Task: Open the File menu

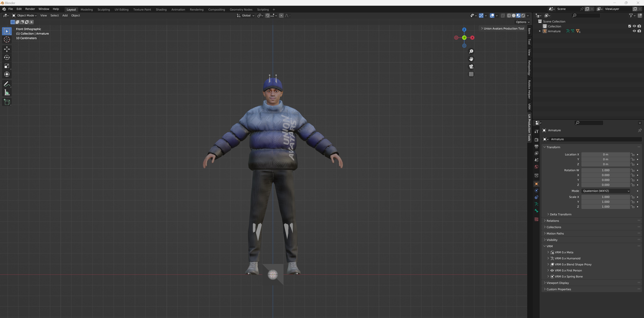Action: coord(11,9)
